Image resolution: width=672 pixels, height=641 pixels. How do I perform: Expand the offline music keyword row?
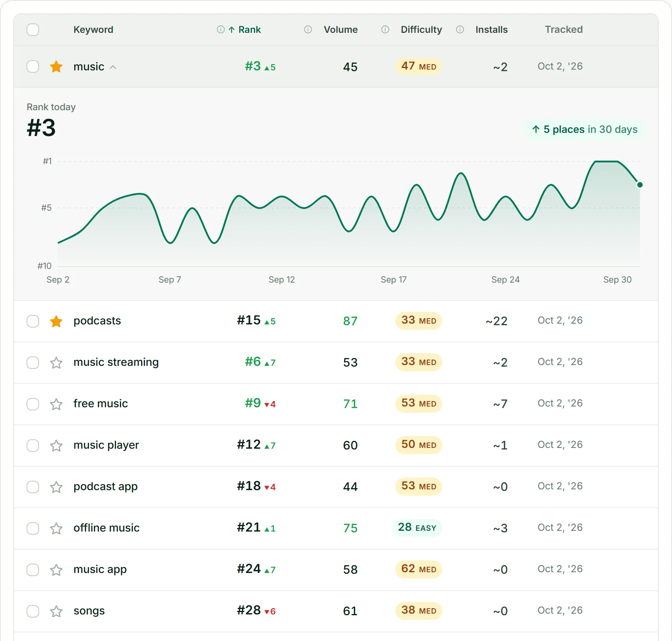(x=336, y=528)
